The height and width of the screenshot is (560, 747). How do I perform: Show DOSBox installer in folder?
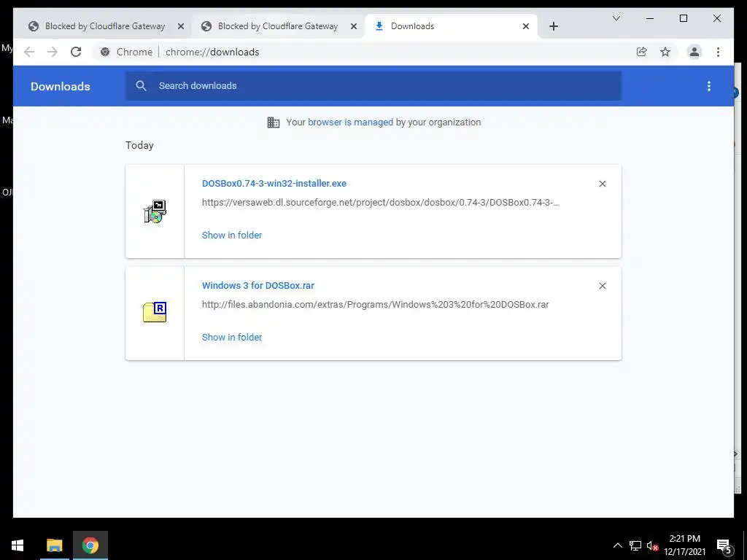click(232, 236)
